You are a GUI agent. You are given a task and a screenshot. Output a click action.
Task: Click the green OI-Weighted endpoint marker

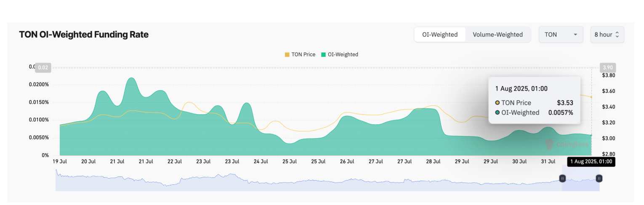pos(591,135)
